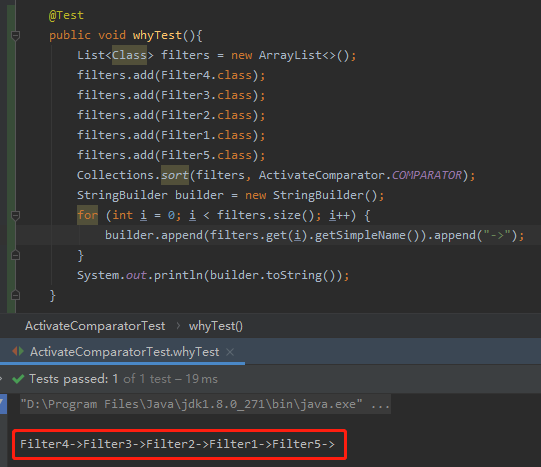Select the ActivateComparatorTest.whyTest run tab
This screenshot has width=541, height=467.
coord(124,352)
